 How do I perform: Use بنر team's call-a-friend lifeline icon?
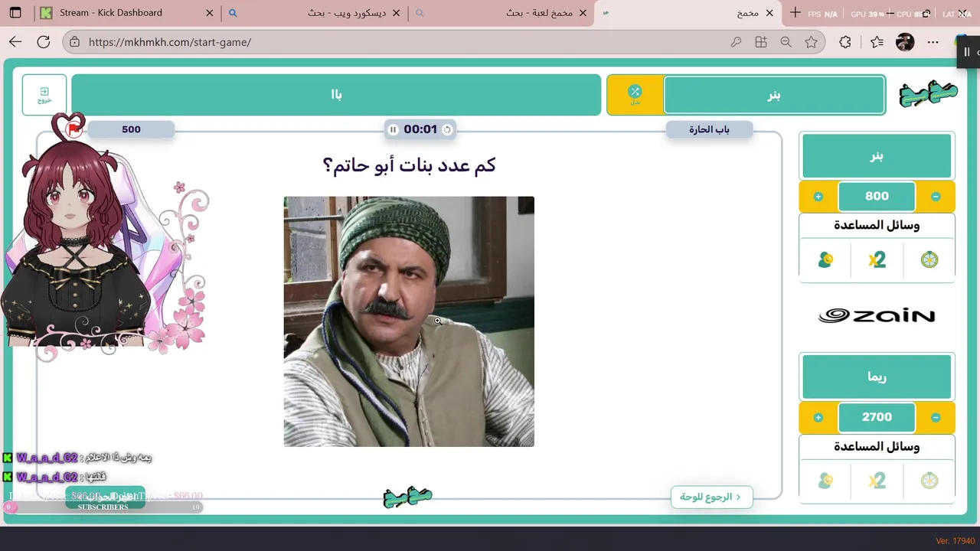point(825,259)
